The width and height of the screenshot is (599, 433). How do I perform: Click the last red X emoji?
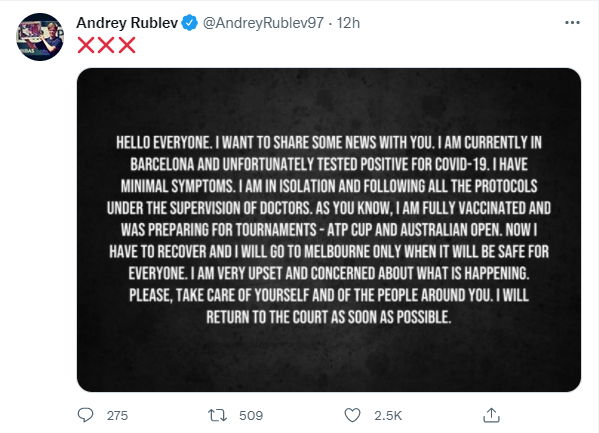pos(127,45)
